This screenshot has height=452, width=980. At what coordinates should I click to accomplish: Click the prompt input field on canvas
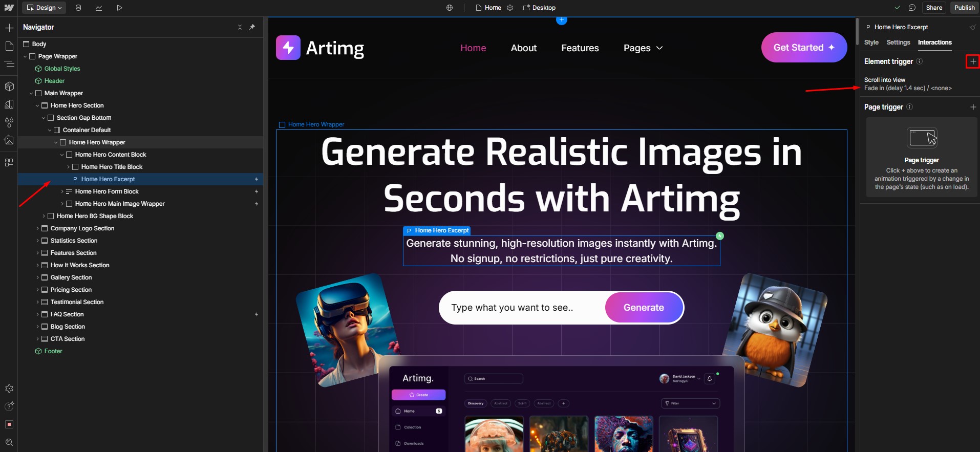[x=522, y=308]
